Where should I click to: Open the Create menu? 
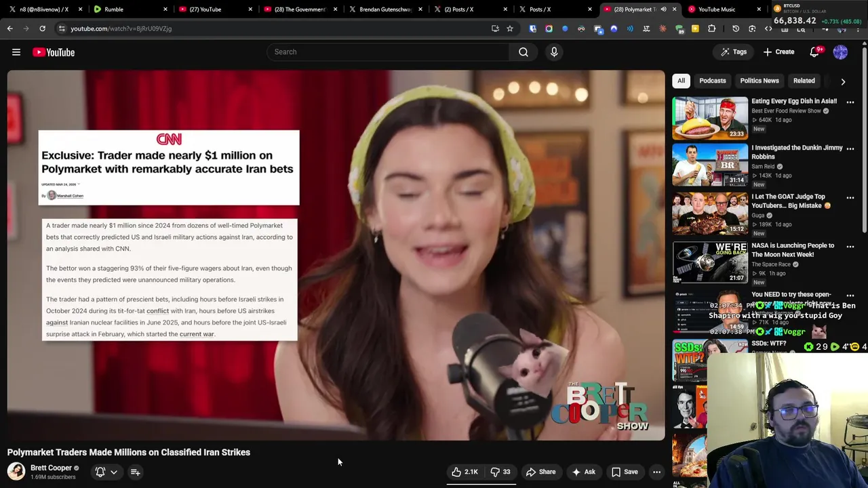point(778,52)
